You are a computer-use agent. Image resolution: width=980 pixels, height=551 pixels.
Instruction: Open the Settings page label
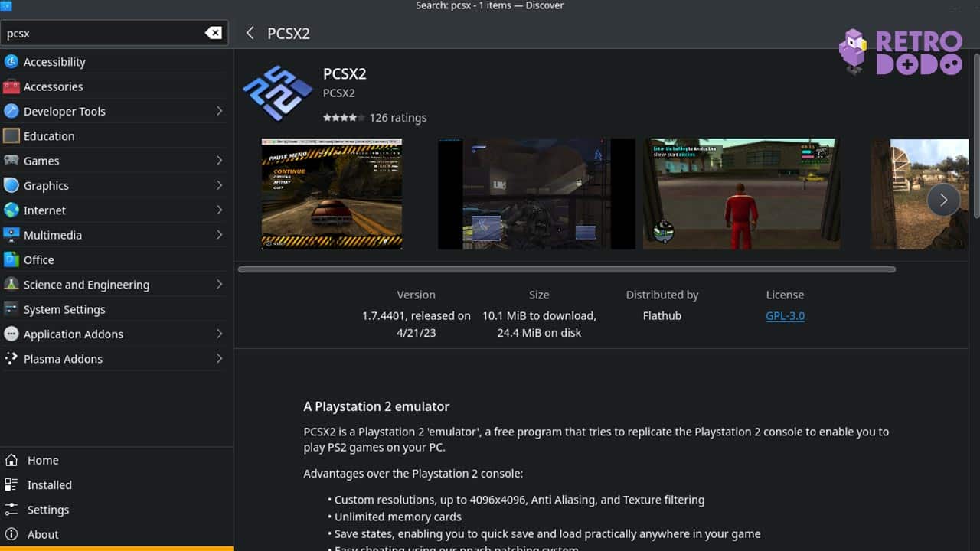pos(48,510)
